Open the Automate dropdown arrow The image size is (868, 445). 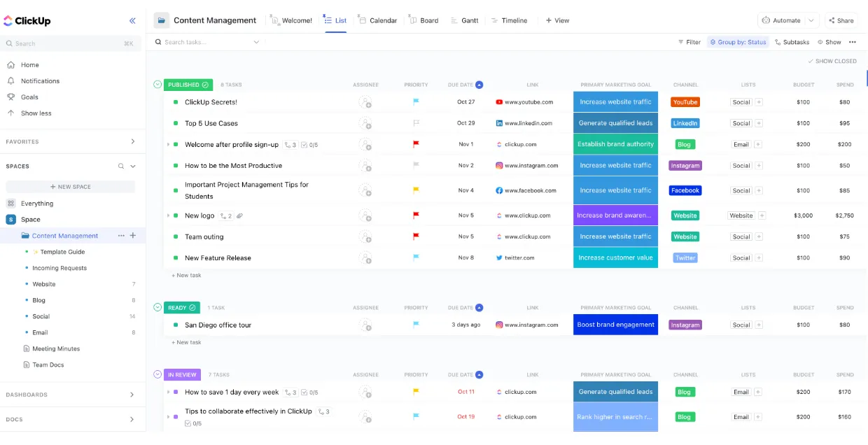811,20
